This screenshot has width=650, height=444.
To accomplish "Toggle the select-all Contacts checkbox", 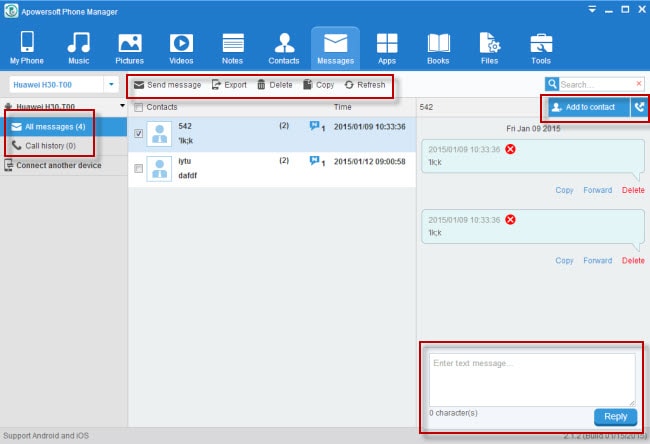I will pos(138,107).
